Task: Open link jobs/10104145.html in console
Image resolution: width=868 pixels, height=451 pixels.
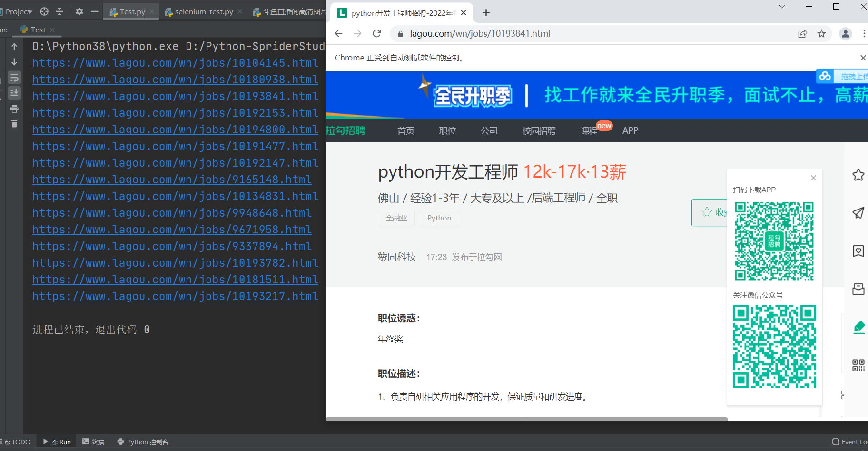Action: tap(175, 63)
